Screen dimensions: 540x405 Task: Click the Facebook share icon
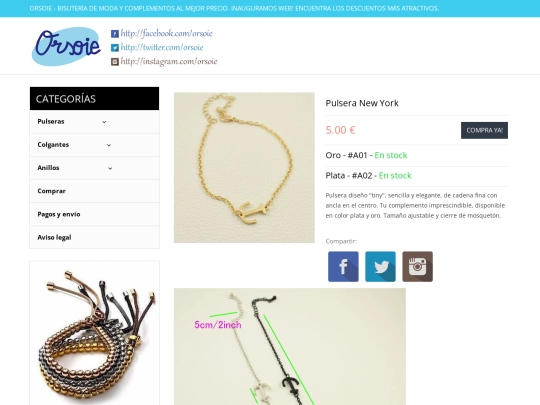point(343,267)
